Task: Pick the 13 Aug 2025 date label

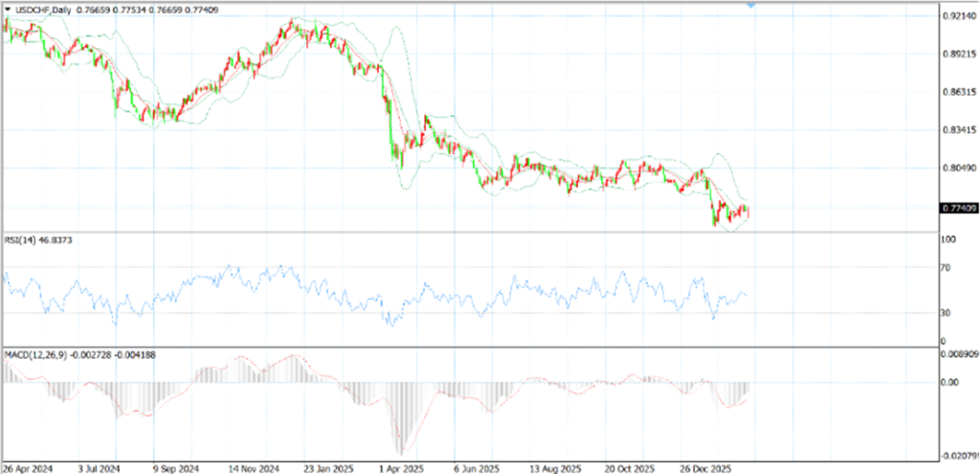Action: (555, 468)
